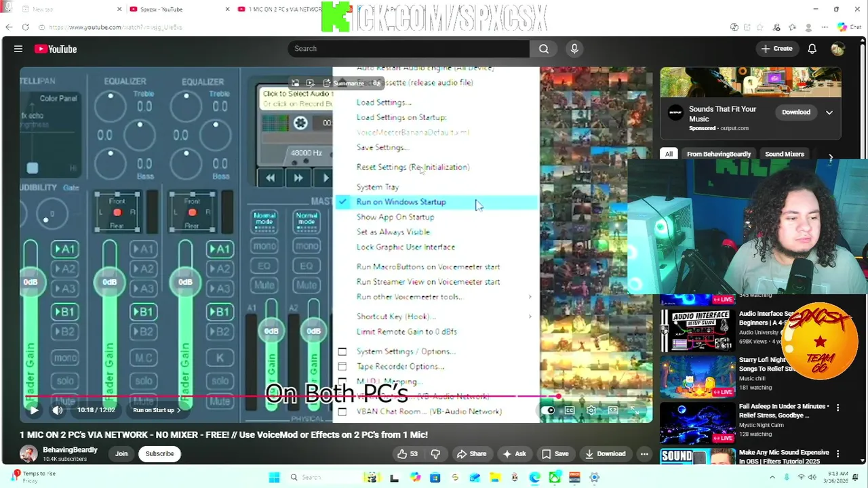
Task: Open Microsoft Store from taskbar
Action: click(x=435, y=477)
